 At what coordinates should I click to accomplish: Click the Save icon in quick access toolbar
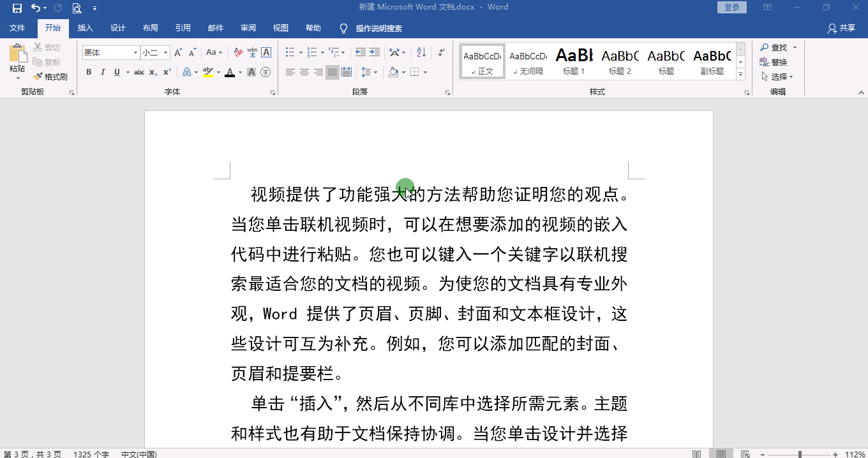17,8
